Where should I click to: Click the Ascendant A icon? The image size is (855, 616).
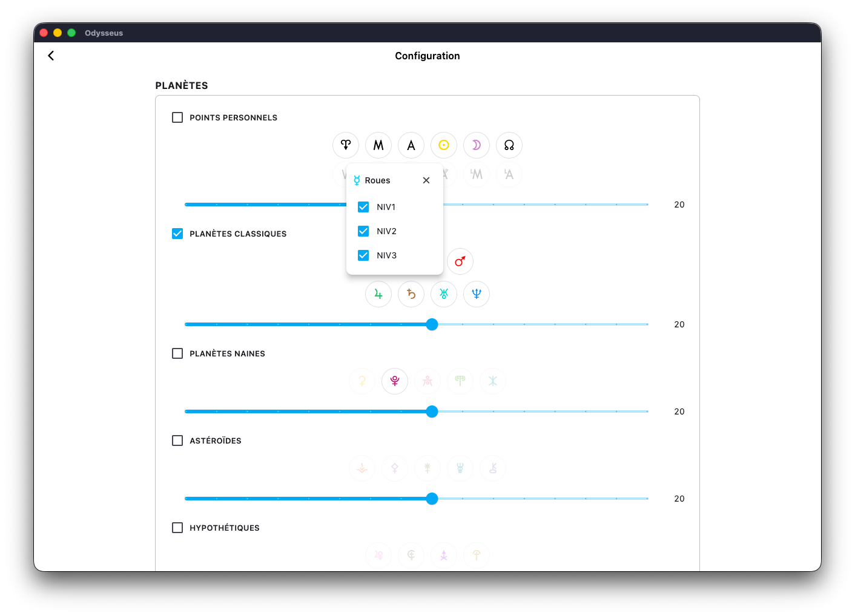[x=411, y=145]
